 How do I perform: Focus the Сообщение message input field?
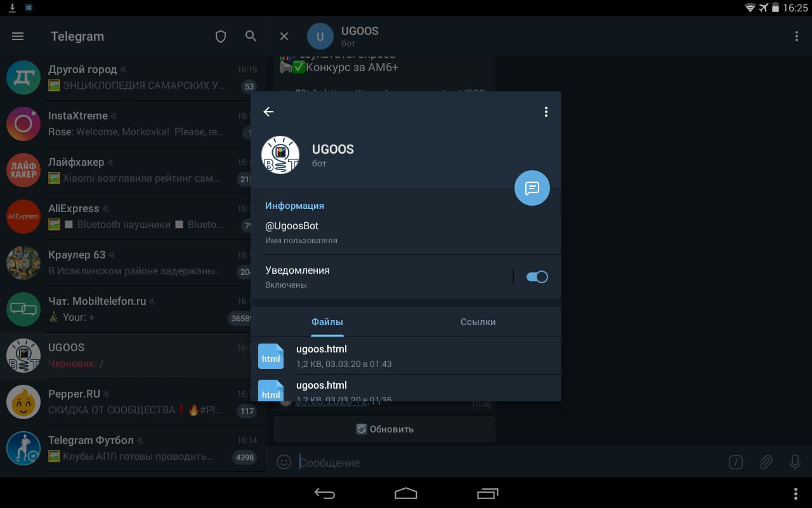coord(507,462)
